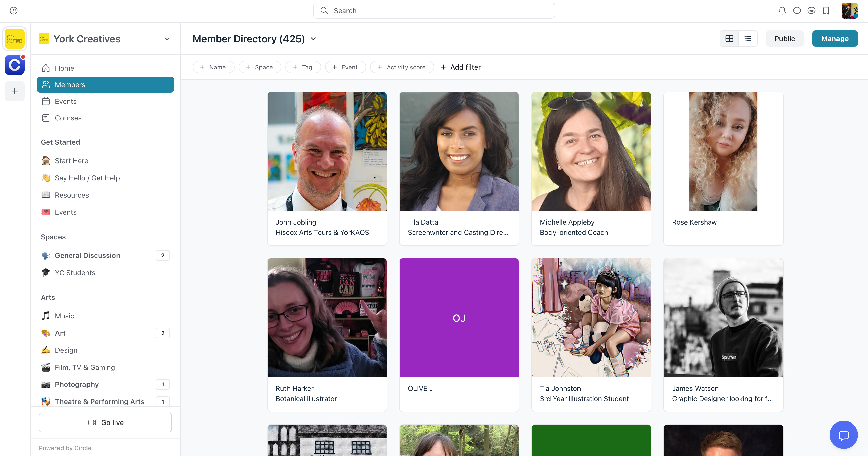Viewport: 868px width, 456px height.
Task: Open Rose Kershaw's profile photo
Action: pyautogui.click(x=723, y=152)
